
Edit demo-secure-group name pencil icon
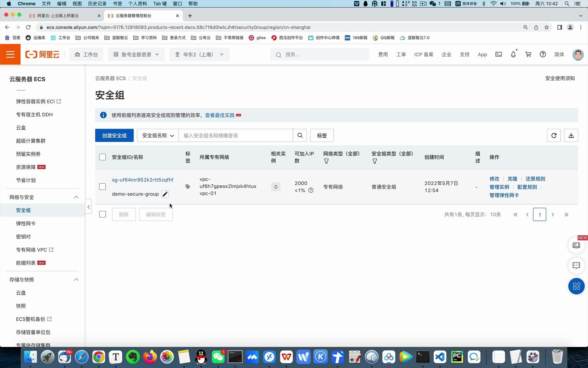tap(165, 194)
